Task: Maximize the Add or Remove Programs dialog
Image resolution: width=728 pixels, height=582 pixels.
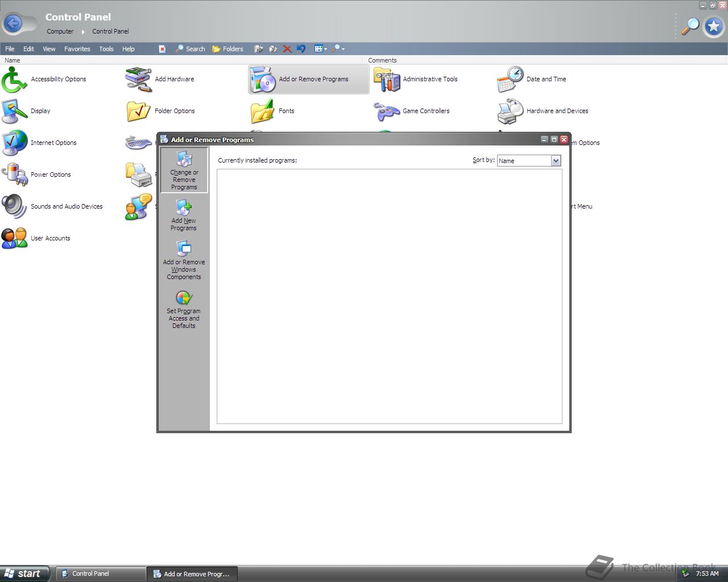Action: 554,139
